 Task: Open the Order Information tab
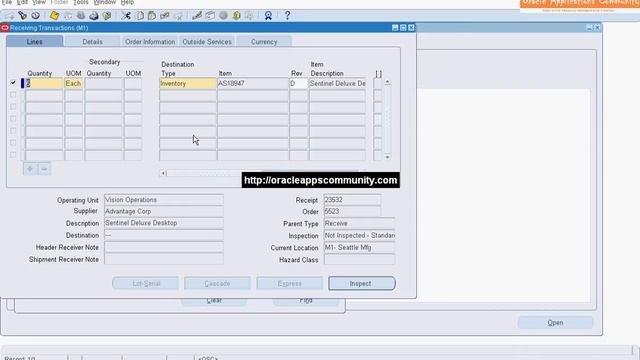(150, 42)
